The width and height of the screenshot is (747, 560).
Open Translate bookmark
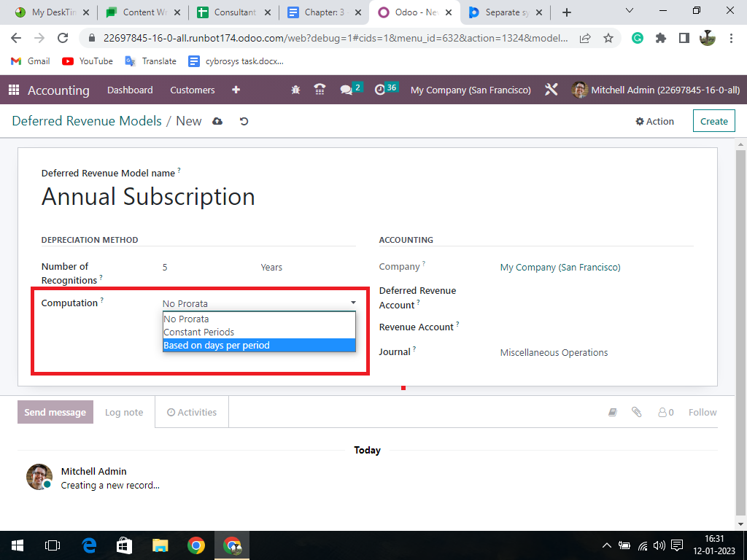[150, 61]
